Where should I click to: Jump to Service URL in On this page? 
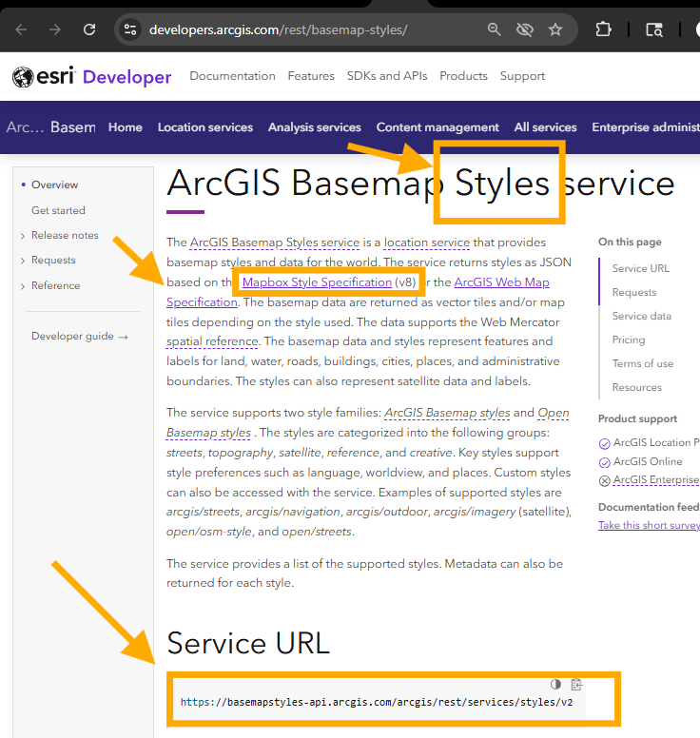pos(641,268)
